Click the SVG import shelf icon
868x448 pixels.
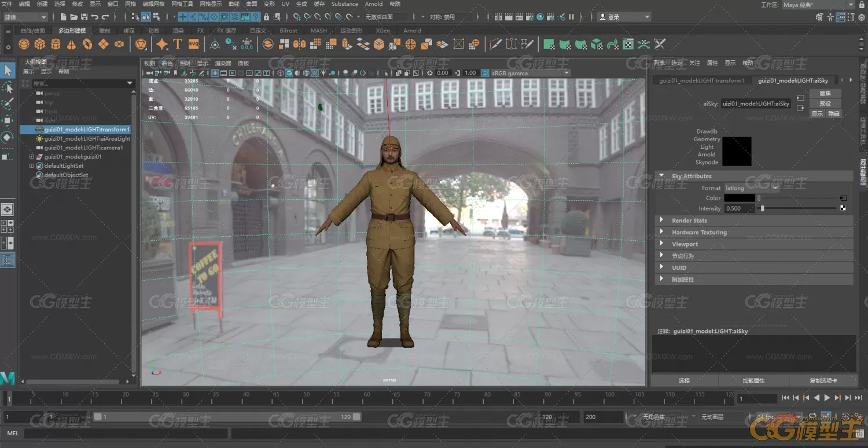coord(194,44)
